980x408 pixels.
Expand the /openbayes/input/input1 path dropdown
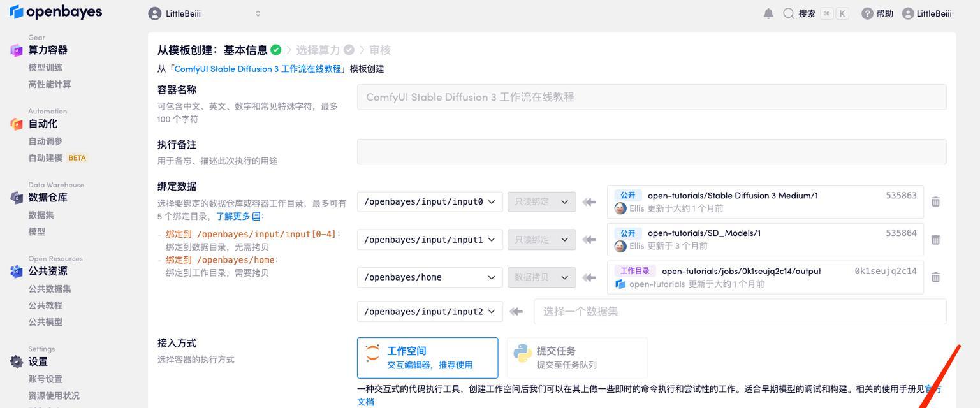[x=430, y=240]
